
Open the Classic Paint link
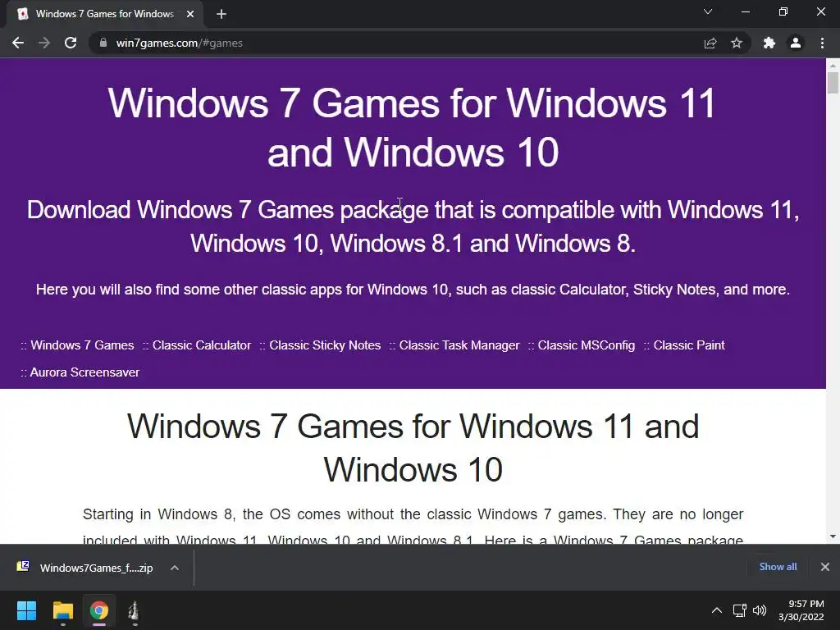pos(689,345)
